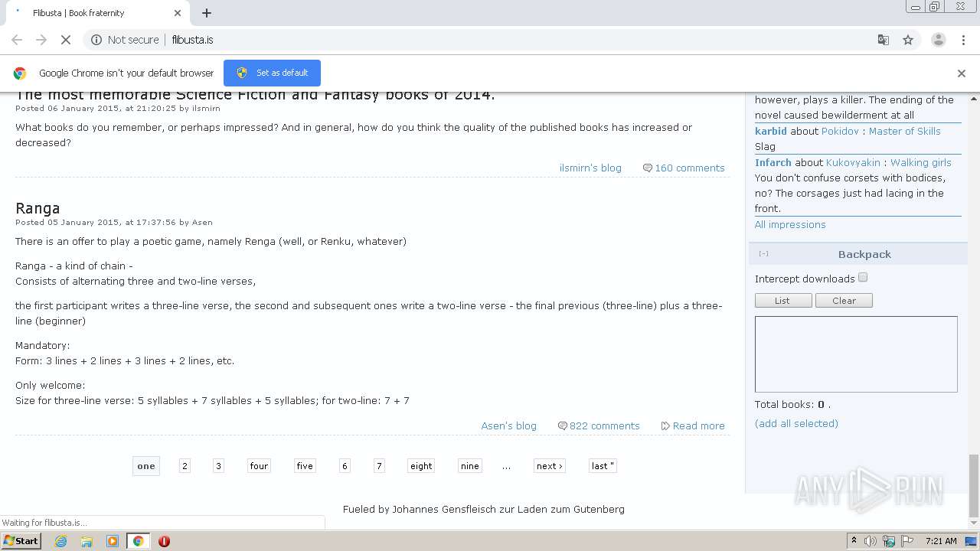Collapse the Backpack panel
980x551 pixels.
point(763,254)
